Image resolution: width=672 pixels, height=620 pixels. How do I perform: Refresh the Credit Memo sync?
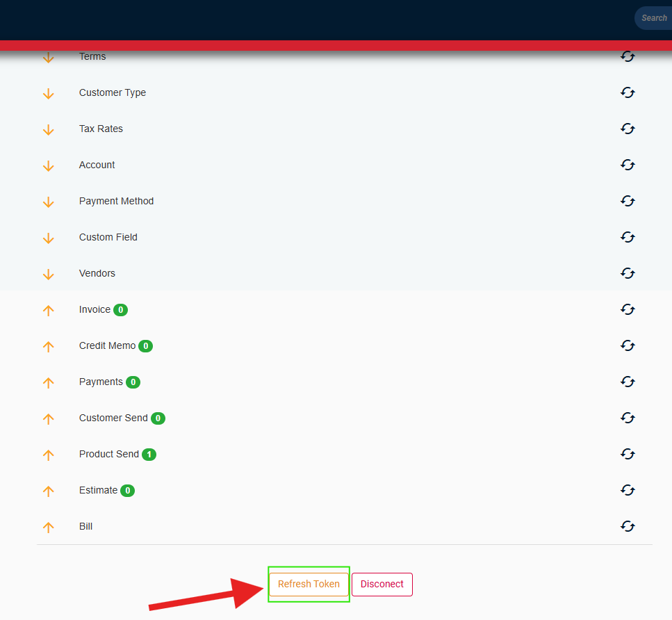tap(628, 345)
